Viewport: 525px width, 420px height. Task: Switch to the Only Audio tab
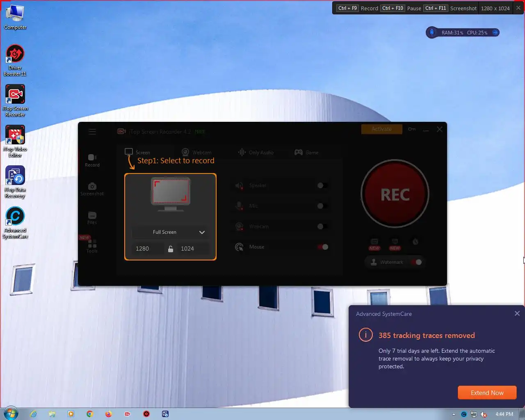coord(256,152)
